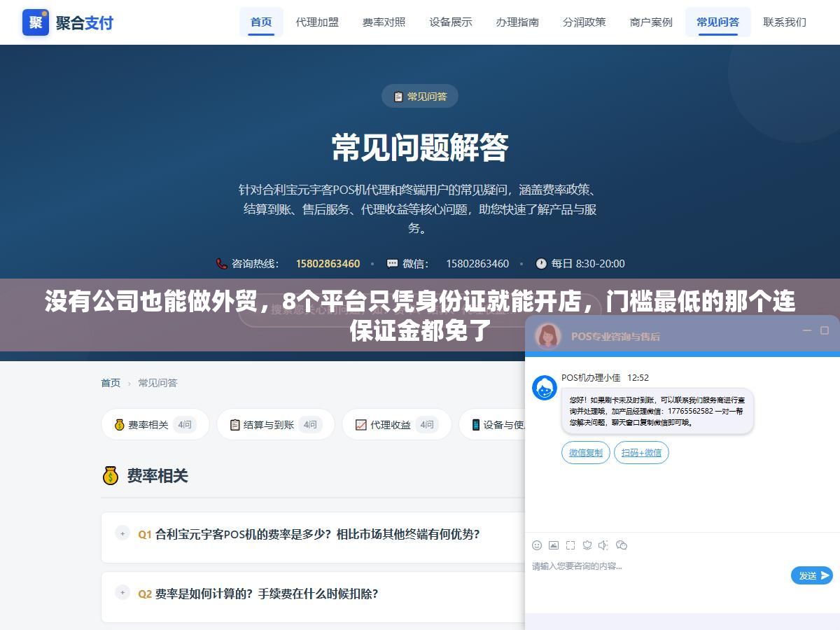Click WeChat icon in chat toolbar

click(x=622, y=545)
